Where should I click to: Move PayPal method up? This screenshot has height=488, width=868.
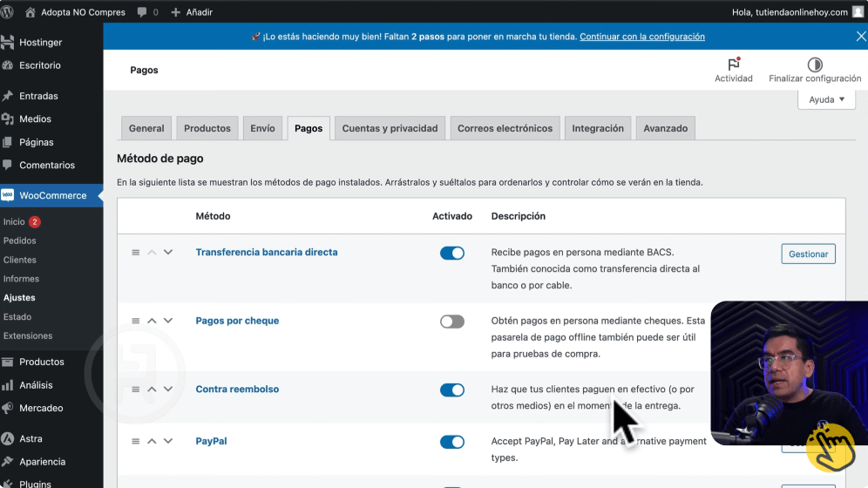point(152,442)
